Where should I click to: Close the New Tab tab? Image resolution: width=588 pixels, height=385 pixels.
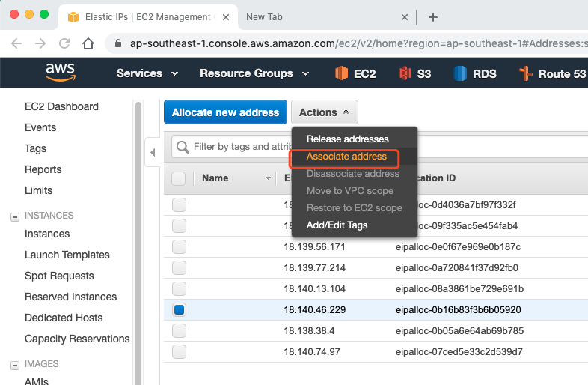pos(404,17)
